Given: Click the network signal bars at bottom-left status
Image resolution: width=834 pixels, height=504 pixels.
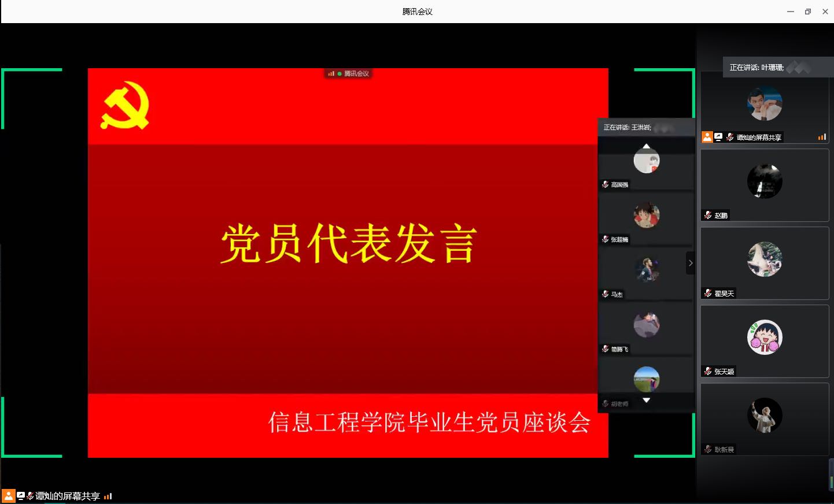Looking at the screenshot, I should [x=108, y=496].
